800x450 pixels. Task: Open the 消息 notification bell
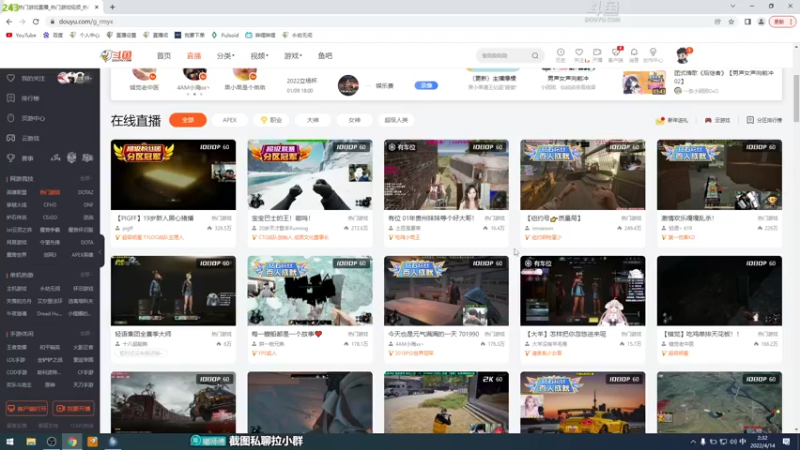634,55
